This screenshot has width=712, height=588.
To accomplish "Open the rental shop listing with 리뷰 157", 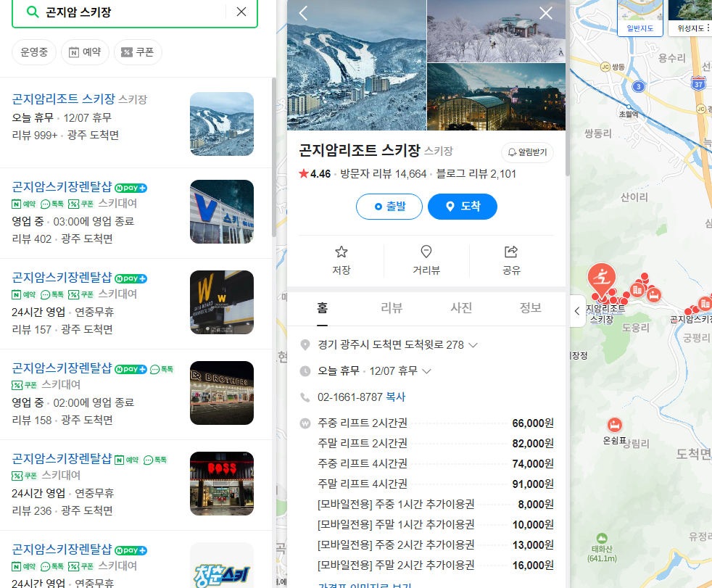I will pos(62,278).
